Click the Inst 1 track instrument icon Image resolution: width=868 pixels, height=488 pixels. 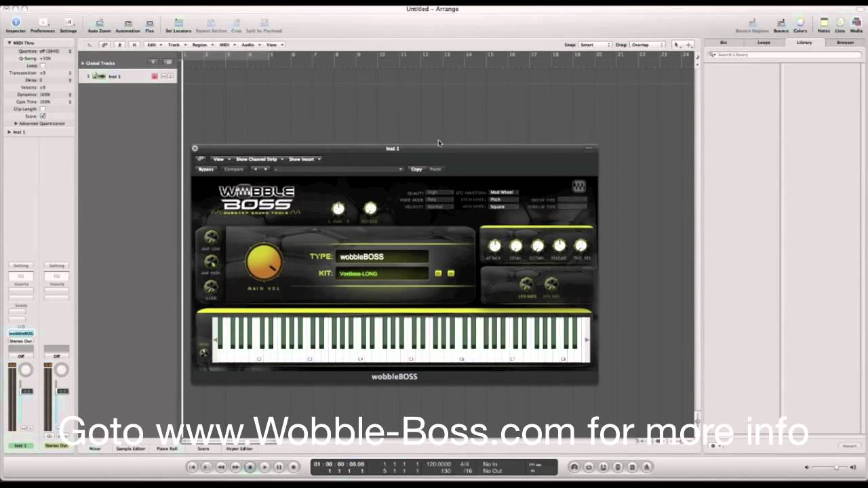coord(99,76)
